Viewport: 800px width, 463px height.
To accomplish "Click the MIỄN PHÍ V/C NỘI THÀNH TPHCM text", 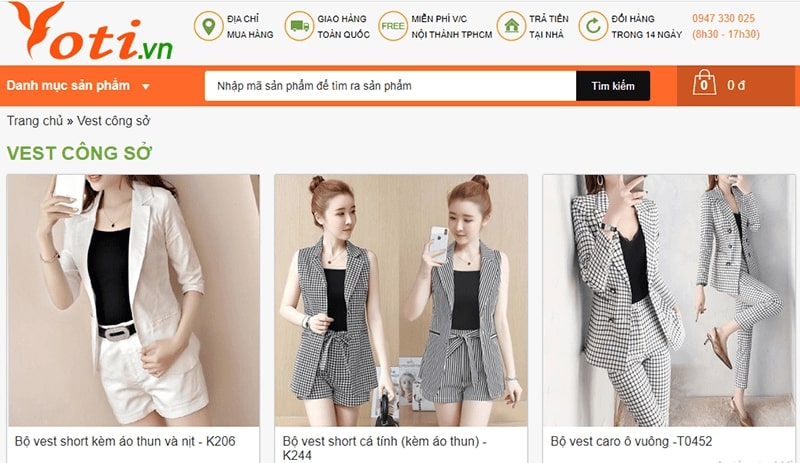I will pyautogui.click(x=452, y=27).
